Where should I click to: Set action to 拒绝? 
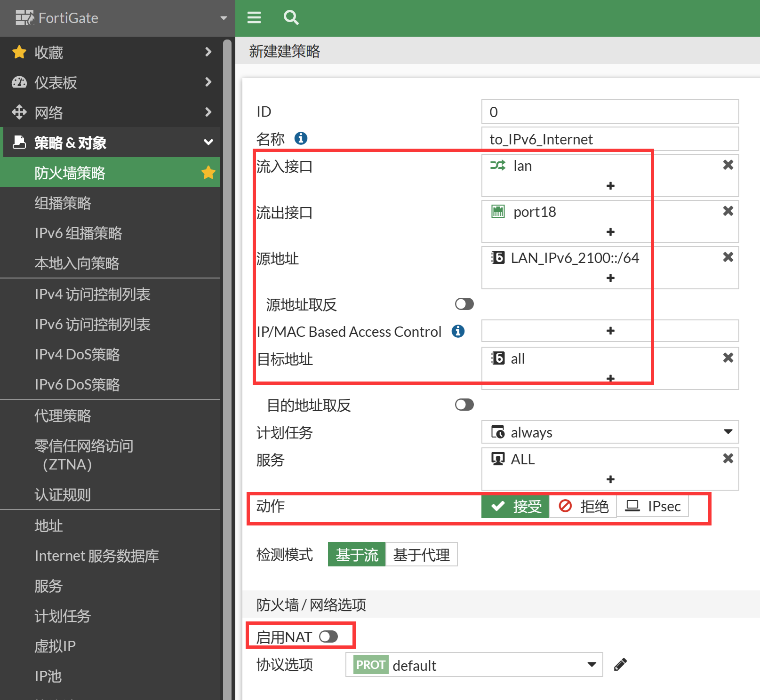point(583,507)
